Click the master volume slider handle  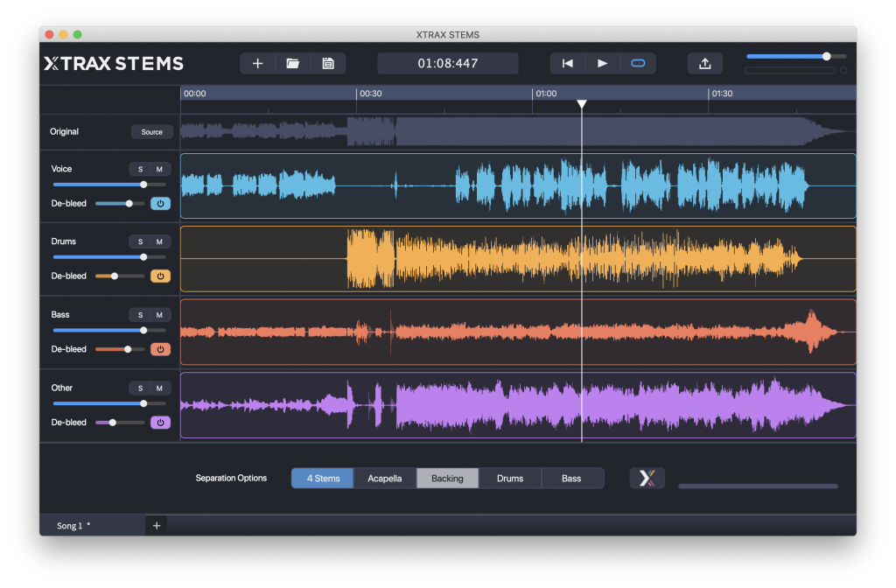826,56
